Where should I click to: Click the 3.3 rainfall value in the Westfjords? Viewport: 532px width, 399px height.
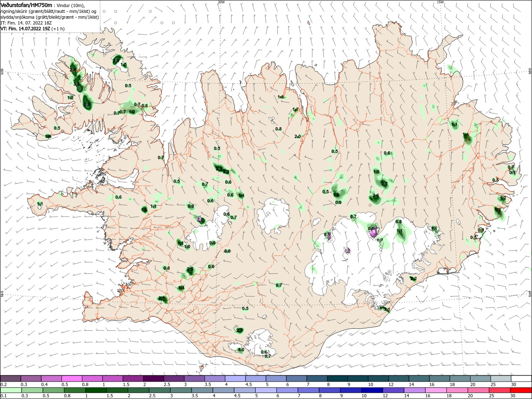(76, 84)
